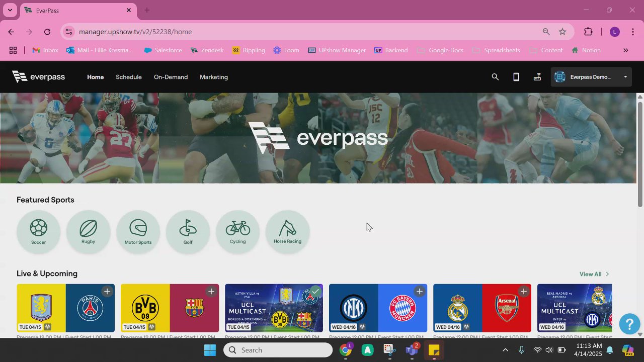Click View All for Live & Upcoming
The image size is (644, 362).
point(594,274)
